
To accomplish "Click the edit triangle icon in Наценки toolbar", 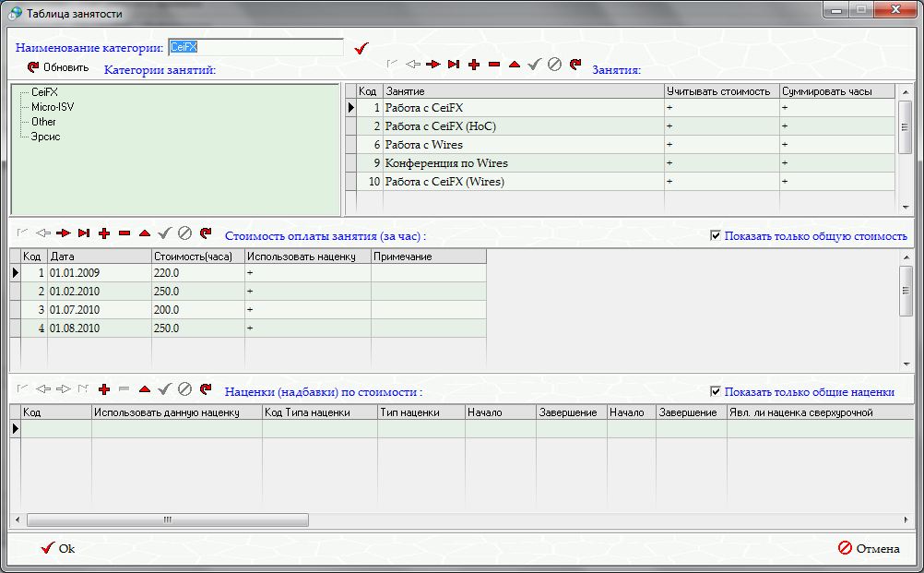I will pos(144,389).
